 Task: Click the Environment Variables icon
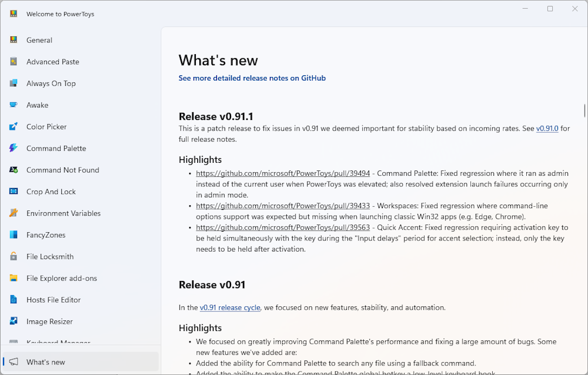pyautogui.click(x=14, y=213)
